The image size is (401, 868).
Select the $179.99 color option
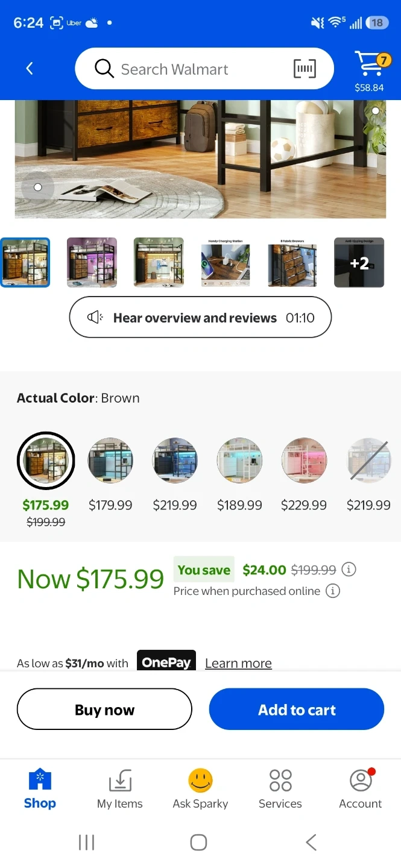(x=110, y=461)
